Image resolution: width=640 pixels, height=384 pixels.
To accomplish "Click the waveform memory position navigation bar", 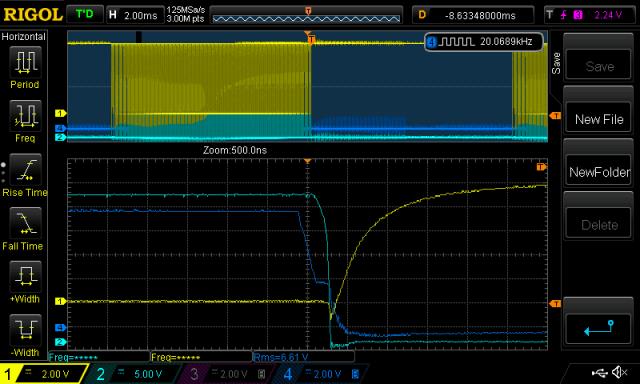I will (x=307, y=16).
